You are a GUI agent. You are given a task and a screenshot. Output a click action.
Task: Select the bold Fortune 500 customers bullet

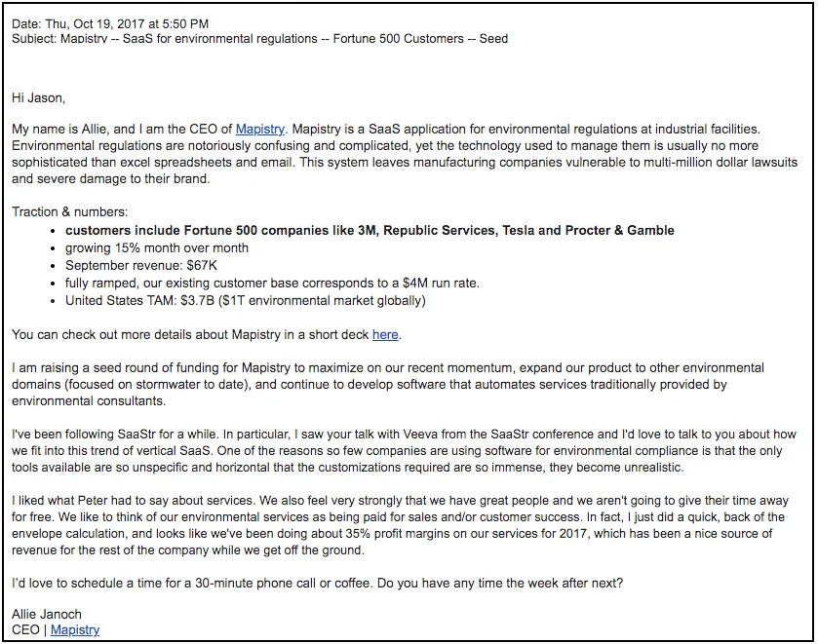click(x=370, y=231)
